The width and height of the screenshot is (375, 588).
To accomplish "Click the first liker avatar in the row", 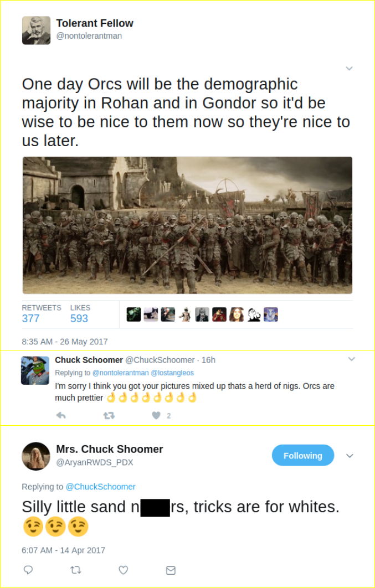I will (133, 314).
